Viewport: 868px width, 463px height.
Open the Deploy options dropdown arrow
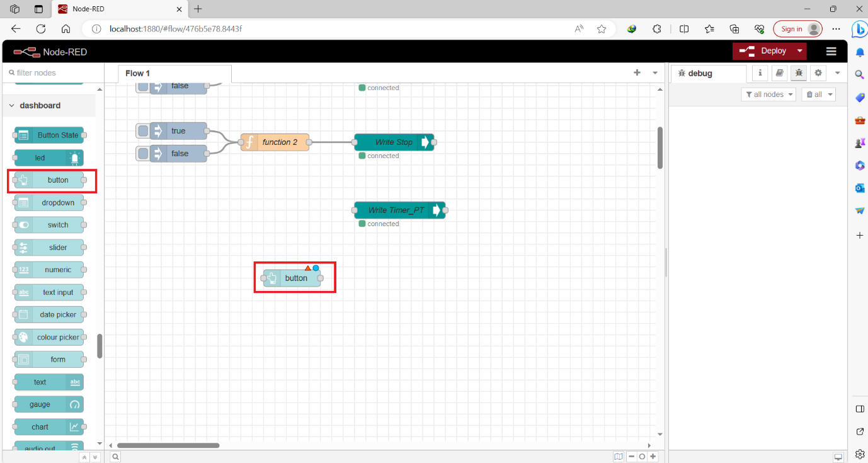pos(799,50)
